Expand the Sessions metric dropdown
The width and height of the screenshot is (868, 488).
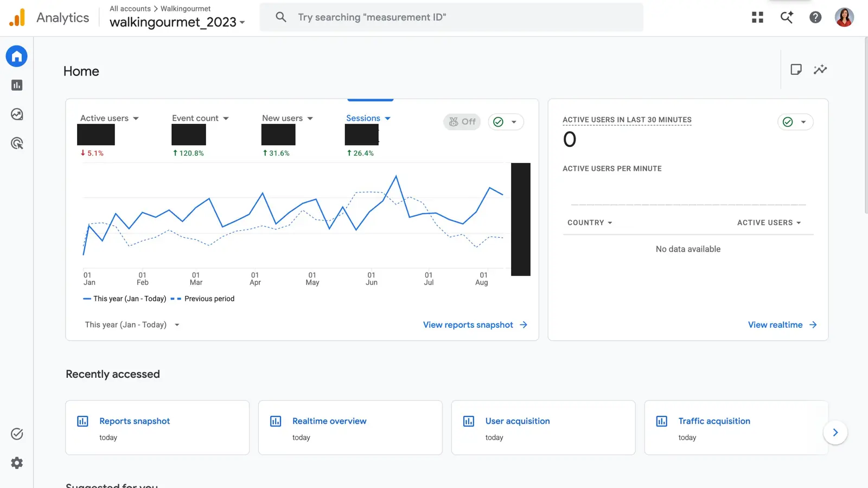pos(368,118)
